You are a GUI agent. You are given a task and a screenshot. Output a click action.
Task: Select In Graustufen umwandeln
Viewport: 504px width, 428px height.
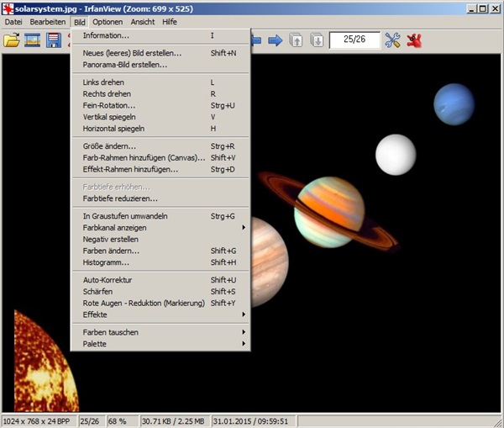125,216
